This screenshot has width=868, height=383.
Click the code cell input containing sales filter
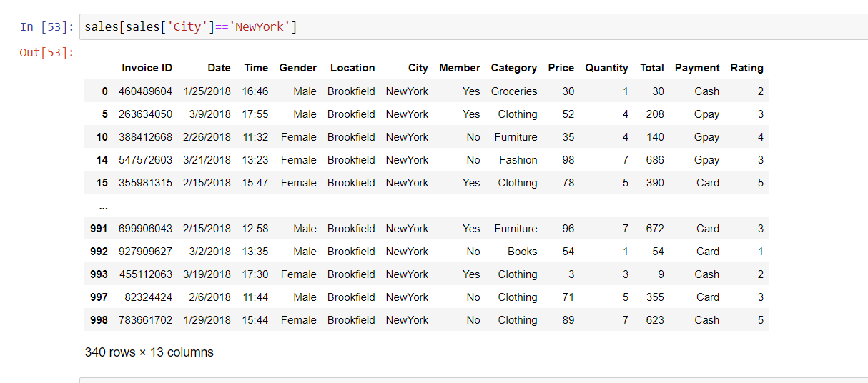pos(473,27)
